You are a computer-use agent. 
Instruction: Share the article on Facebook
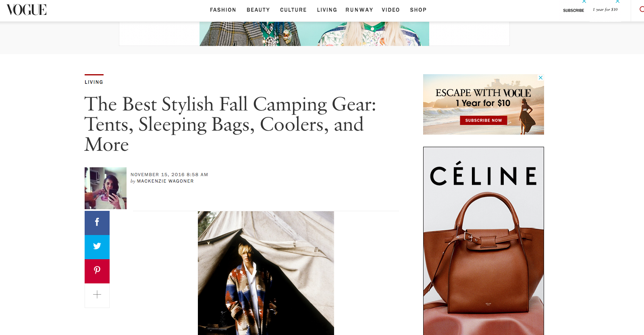point(97,223)
